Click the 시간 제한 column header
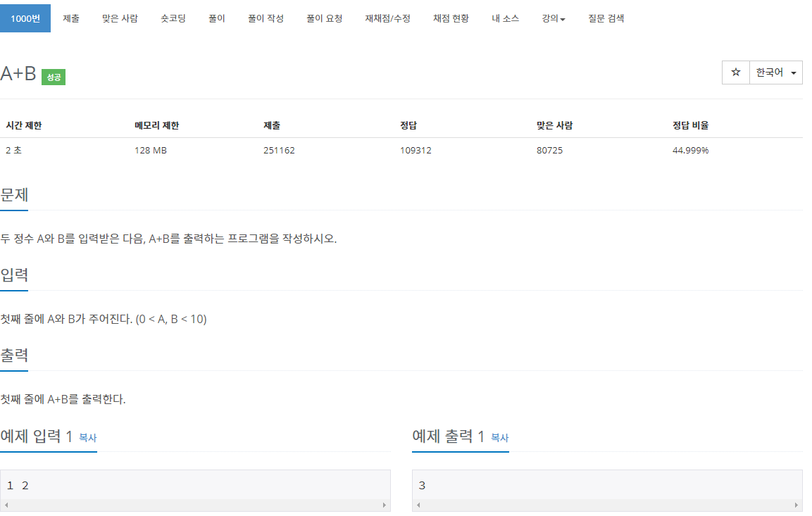 [x=24, y=125]
